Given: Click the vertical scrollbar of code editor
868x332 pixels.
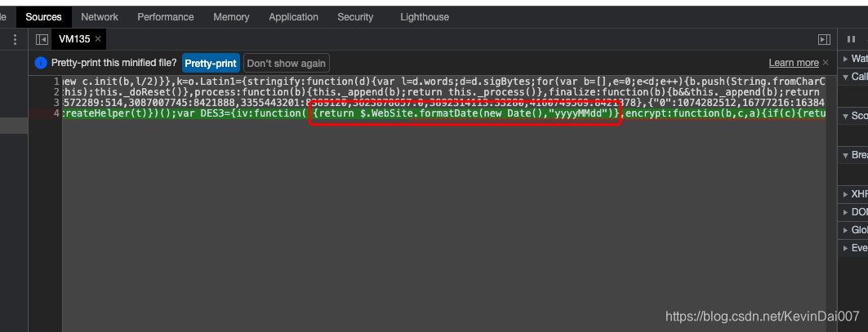Looking at the screenshot, I should point(831,205).
